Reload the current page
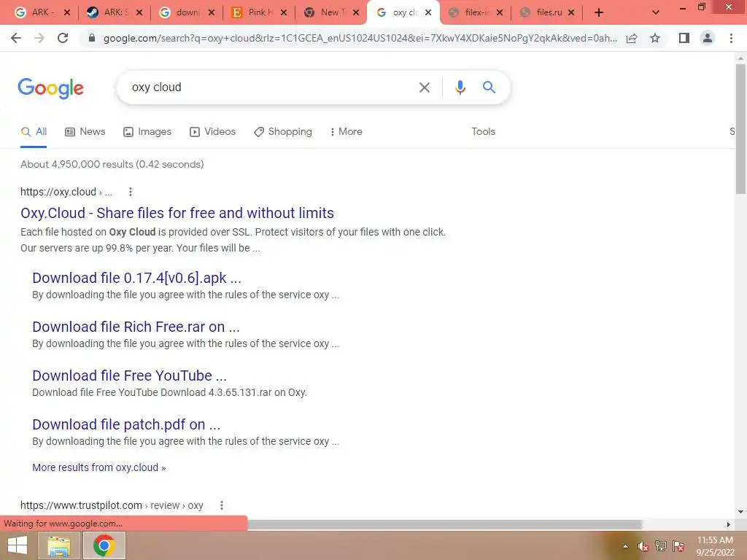This screenshot has height=560, width=747. point(63,38)
